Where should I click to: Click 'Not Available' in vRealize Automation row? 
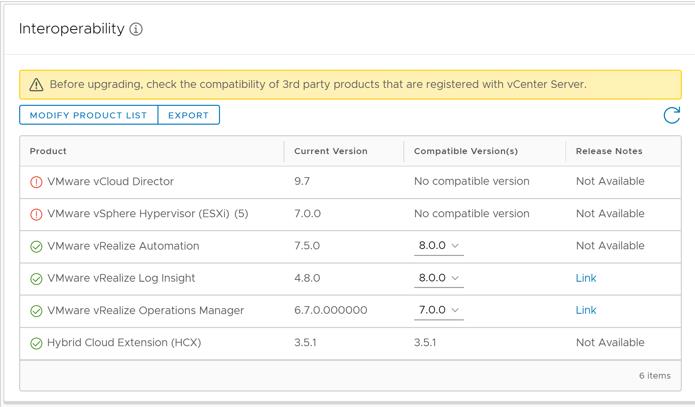tap(610, 246)
